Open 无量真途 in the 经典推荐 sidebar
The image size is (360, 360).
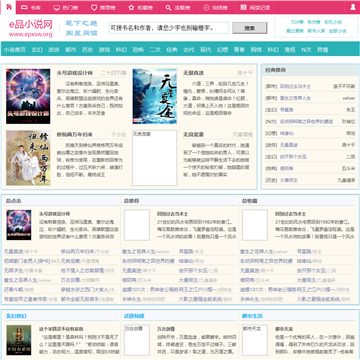tap(289, 145)
